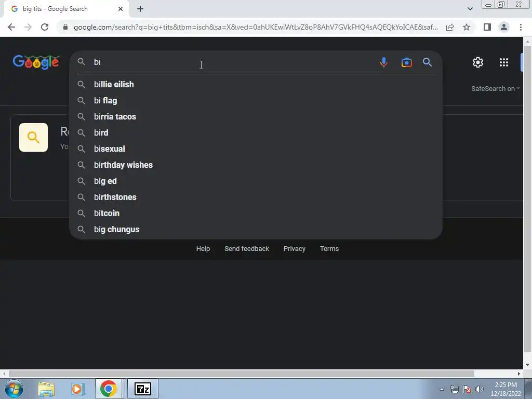532x399 pixels.
Task: Share this page icon in address bar
Action: point(450,27)
